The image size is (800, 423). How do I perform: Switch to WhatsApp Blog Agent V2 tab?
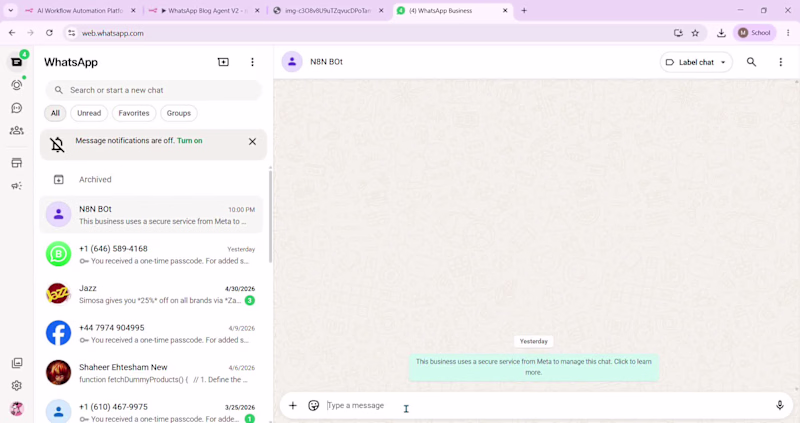204,10
